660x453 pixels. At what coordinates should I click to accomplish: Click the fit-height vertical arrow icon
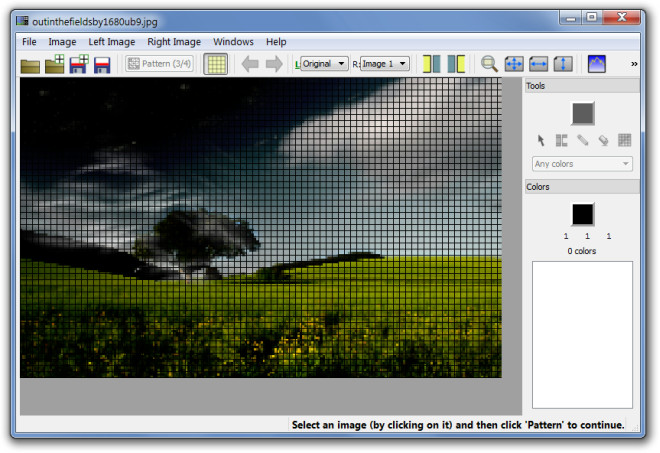(x=563, y=64)
